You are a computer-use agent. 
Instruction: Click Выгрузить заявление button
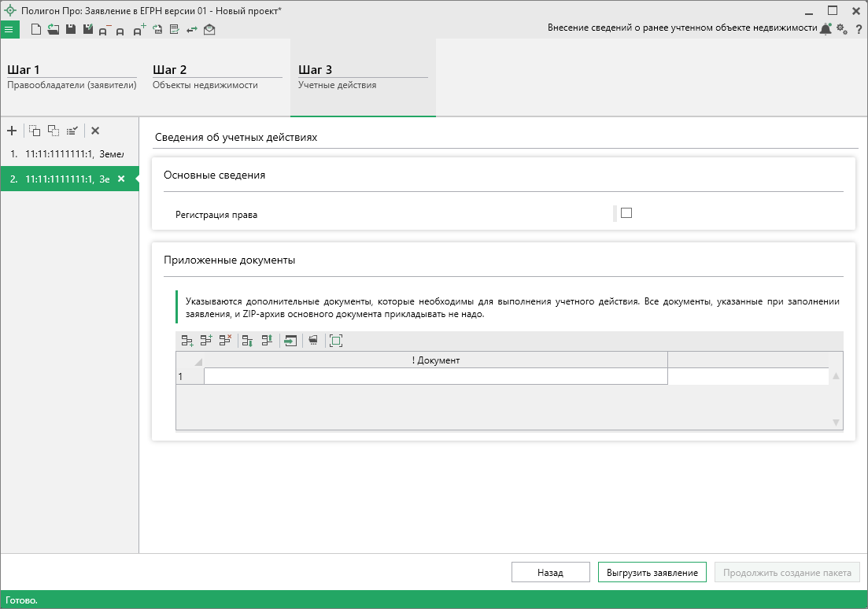coord(652,573)
